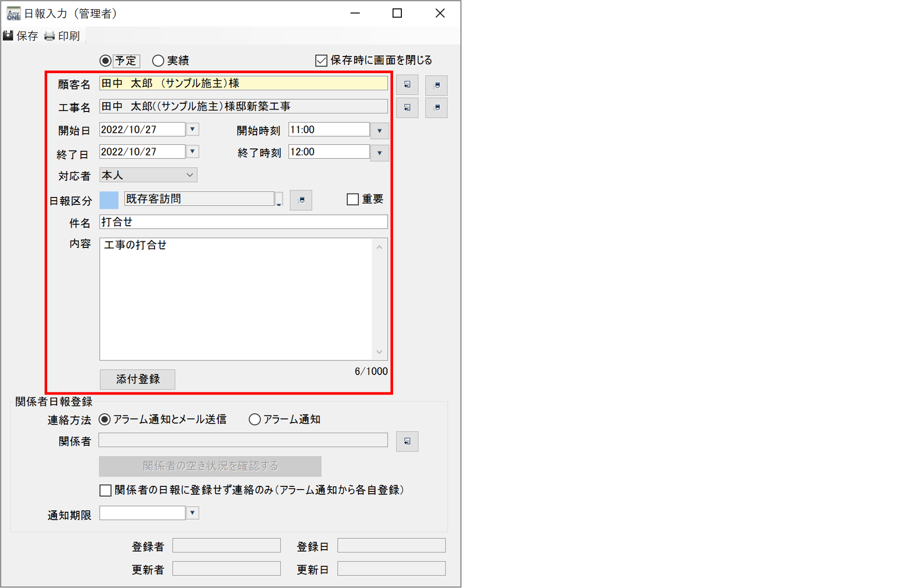This screenshot has width=921, height=588.
Task: Open the 開始日 date picker dropdown
Action: pos(192,129)
